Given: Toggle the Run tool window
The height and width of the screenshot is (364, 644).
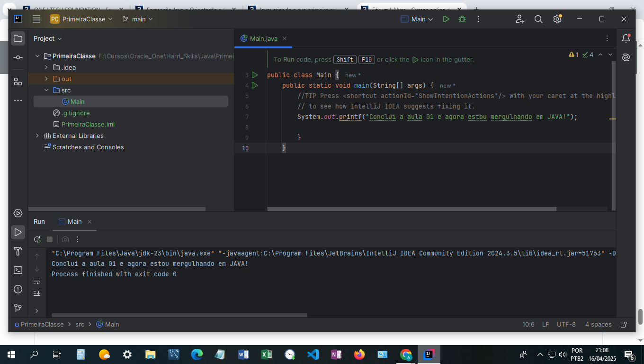Looking at the screenshot, I should coord(18,232).
